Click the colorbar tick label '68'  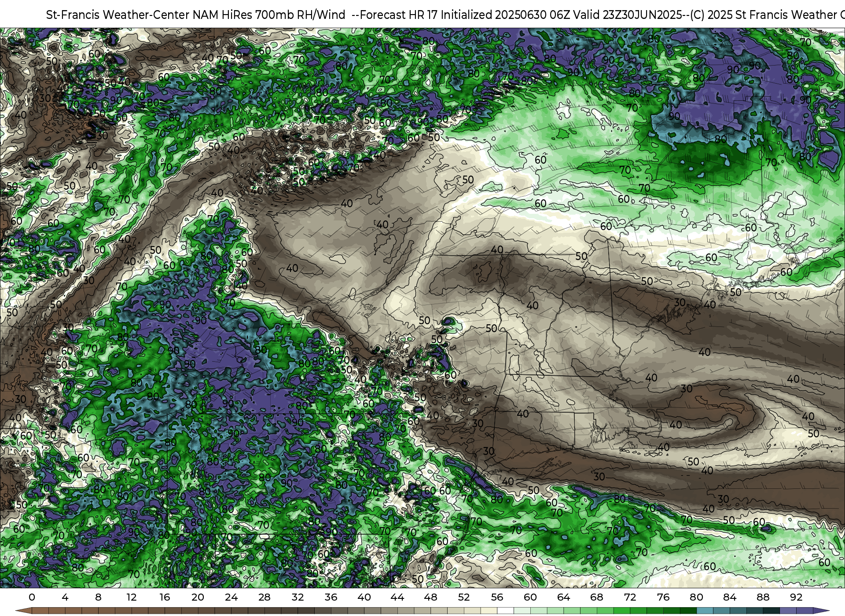[597, 597]
